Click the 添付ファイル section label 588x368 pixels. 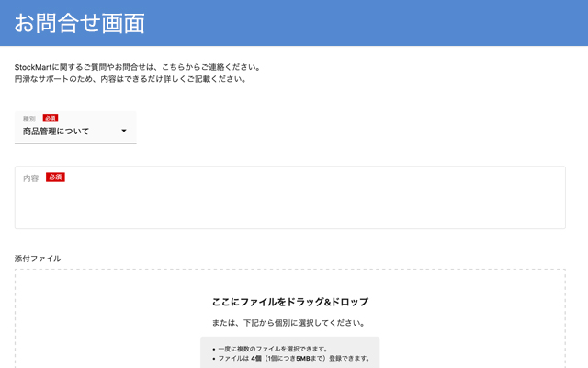(x=38, y=259)
